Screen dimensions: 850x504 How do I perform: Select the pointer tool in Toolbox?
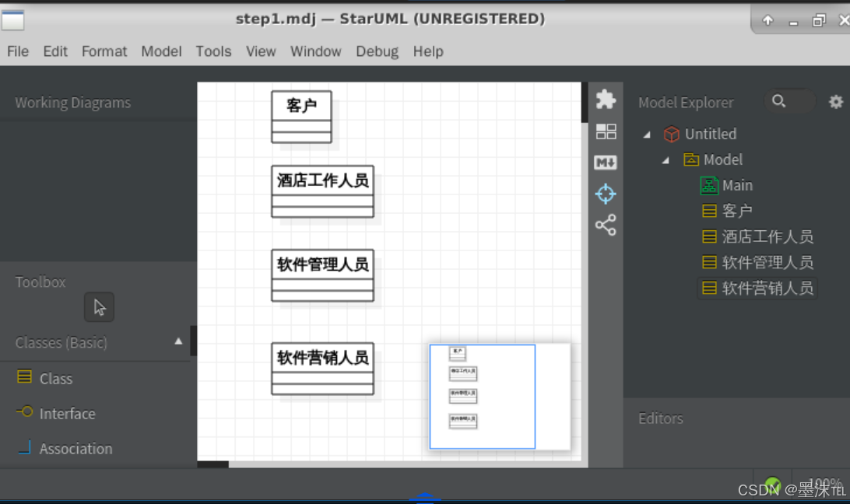point(99,307)
